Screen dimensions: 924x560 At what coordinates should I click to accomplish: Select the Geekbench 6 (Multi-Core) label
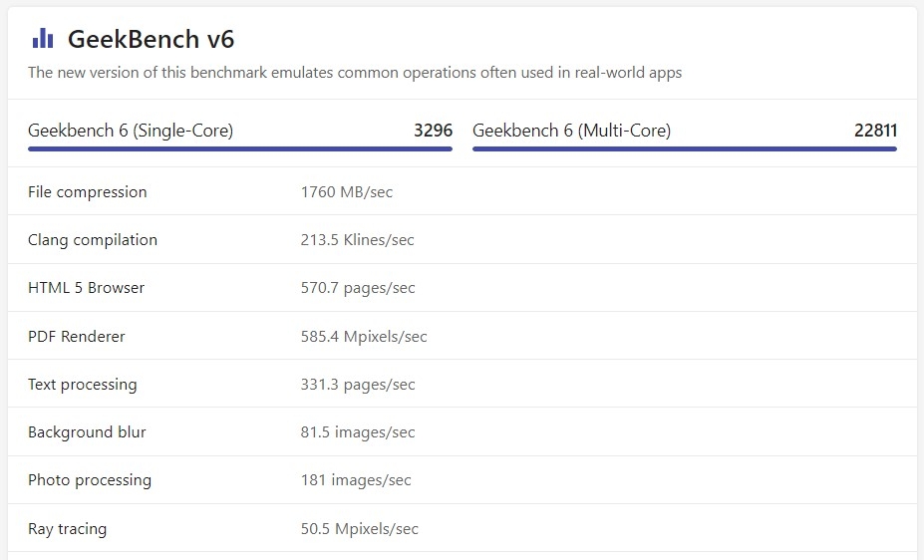(x=571, y=131)
